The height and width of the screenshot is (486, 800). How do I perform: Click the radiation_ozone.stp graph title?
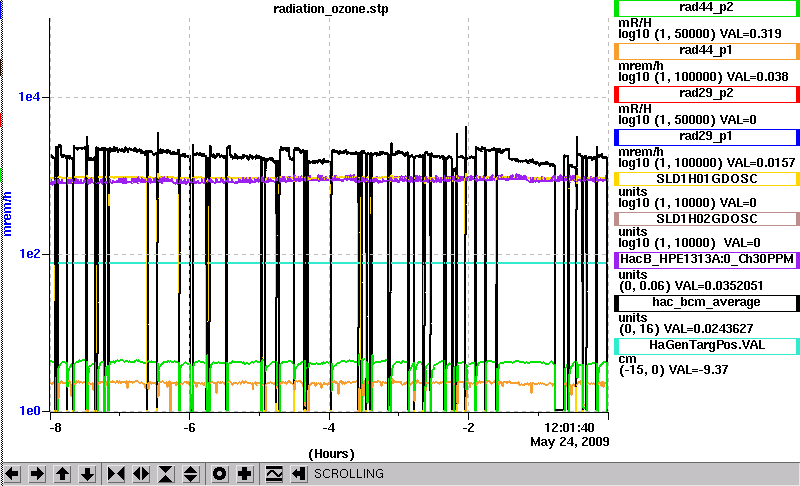click(331, 9)
